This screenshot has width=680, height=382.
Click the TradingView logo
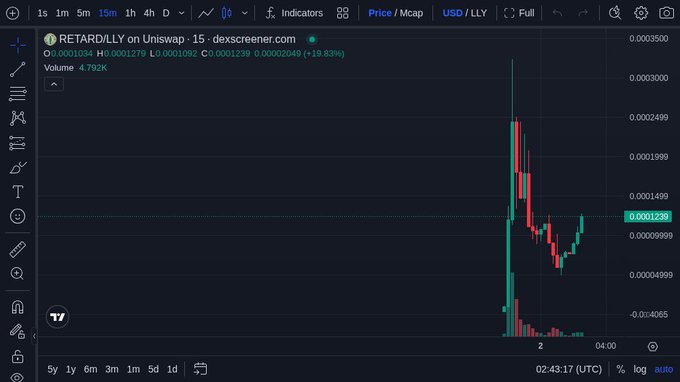coord(57,317)
